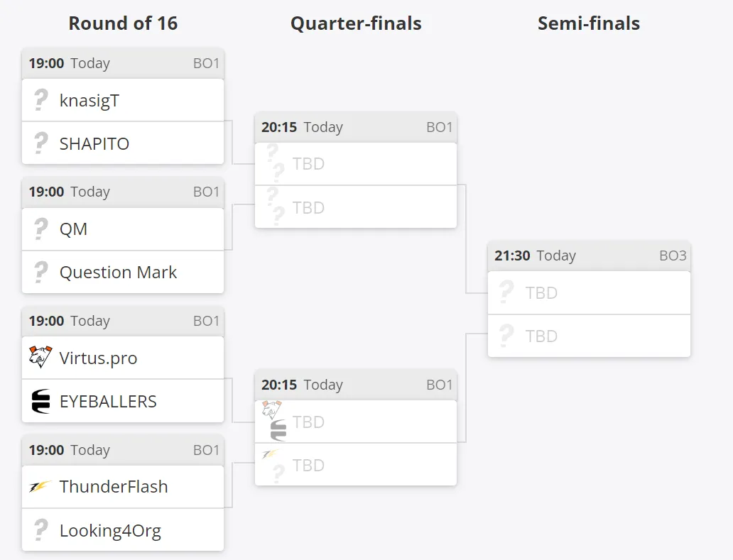
Task: Open the knasigT vs SHAPITO match header
Action: click(123, 63)
